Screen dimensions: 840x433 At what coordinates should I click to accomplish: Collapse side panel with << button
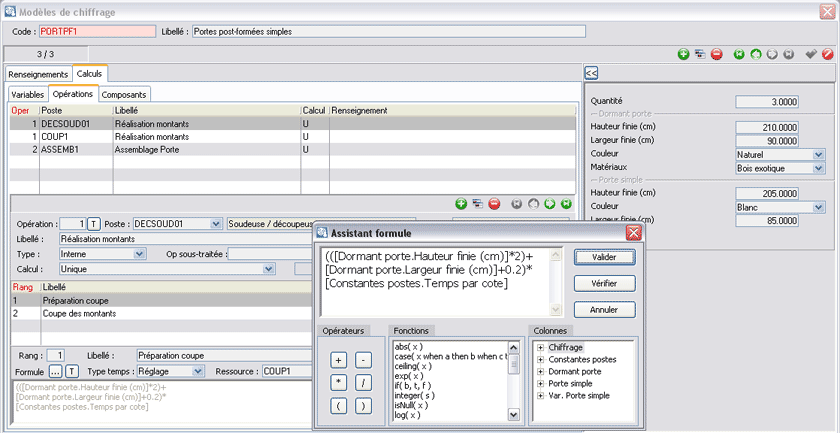(x=591, y=73)
